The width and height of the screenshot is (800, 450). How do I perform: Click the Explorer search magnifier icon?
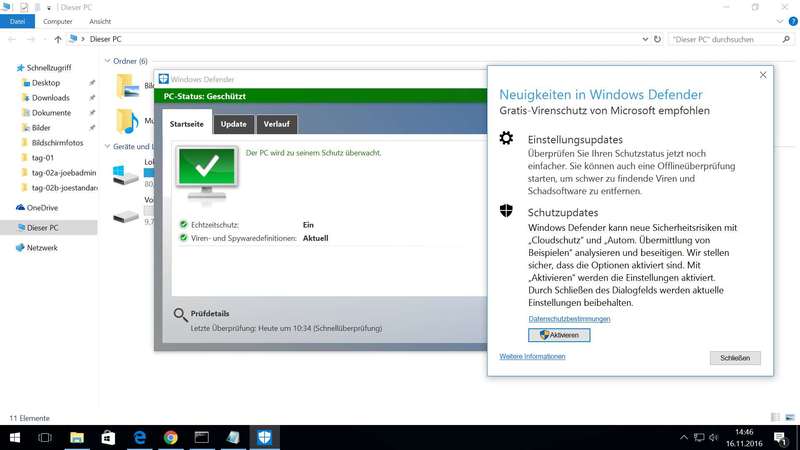[786, 39]
